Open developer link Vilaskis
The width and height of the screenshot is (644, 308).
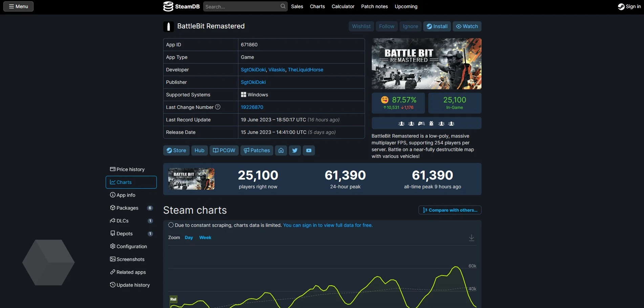pos(277,70)
